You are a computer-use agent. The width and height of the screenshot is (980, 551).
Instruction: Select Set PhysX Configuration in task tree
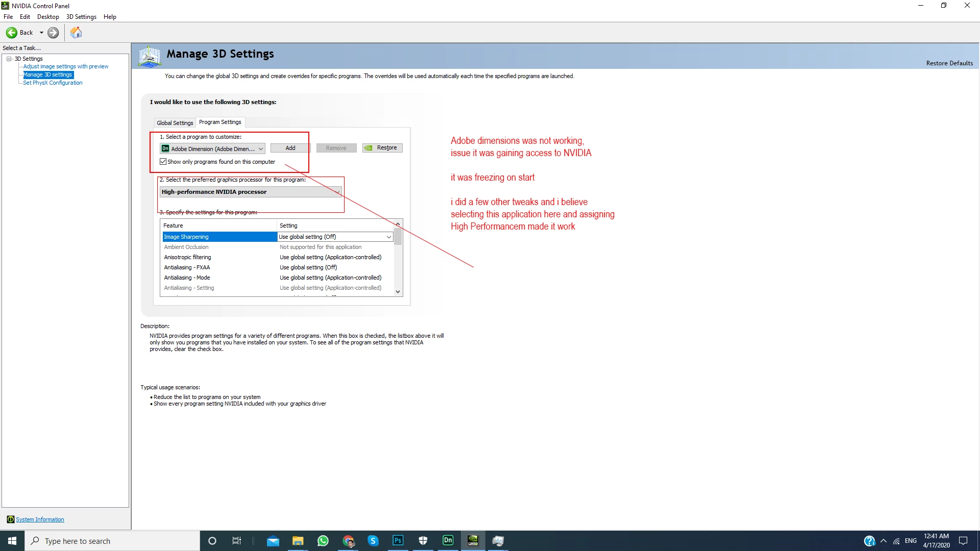coord(53,83)
